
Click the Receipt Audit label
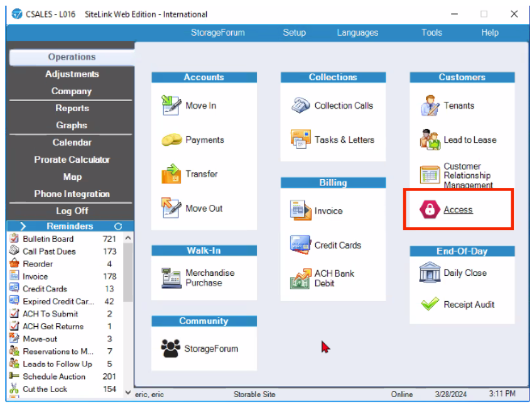pyautogui.click(x=469, y=304)
